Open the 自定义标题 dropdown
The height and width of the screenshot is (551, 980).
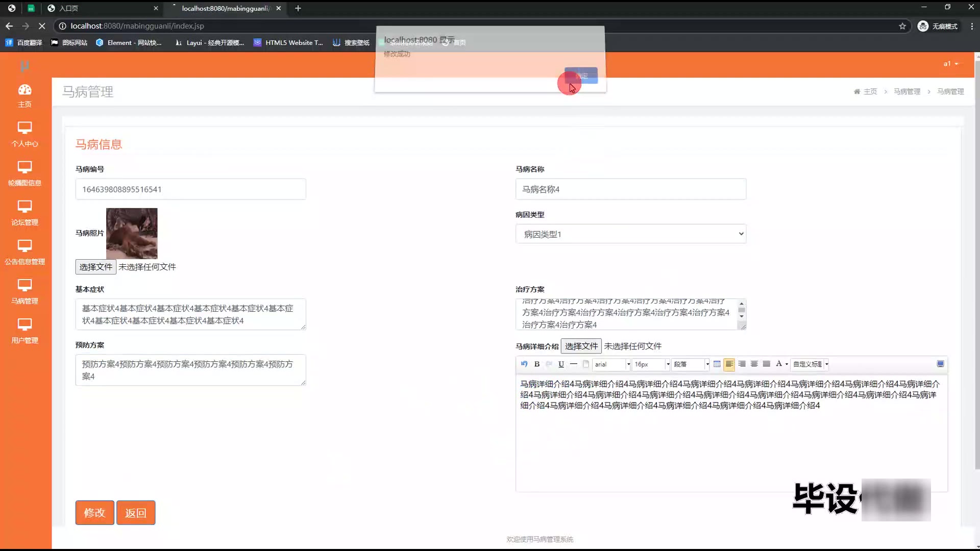click(x=810, y=364)
